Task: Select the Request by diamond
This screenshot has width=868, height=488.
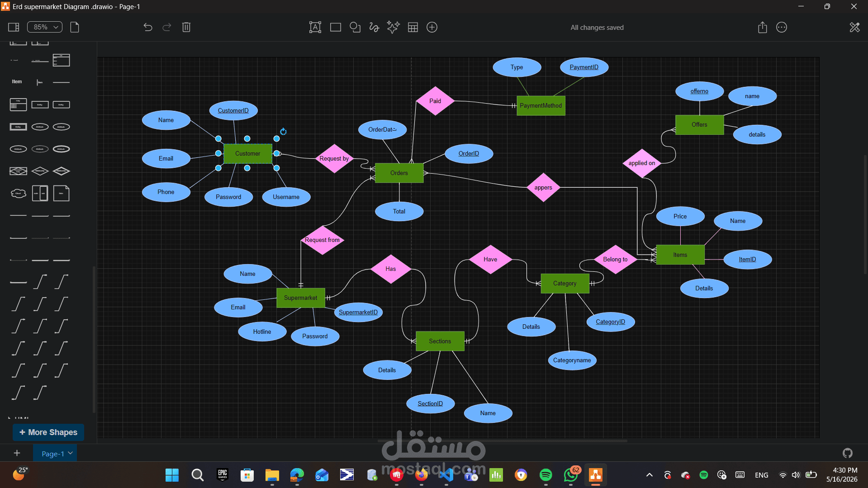Action: 334,159
